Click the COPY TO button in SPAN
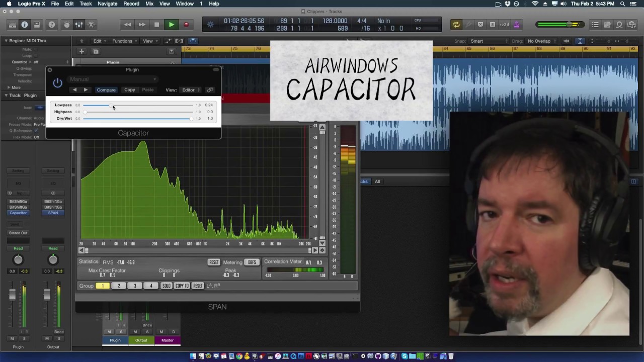The width and height of the screenshot is (644, 362). (182, 286)
